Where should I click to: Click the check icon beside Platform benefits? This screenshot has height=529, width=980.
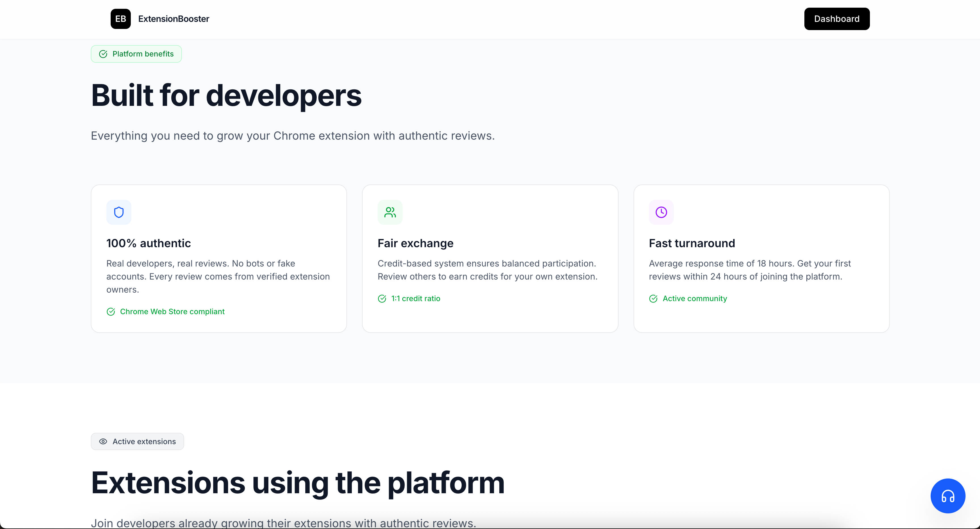pyautogui.click(x=103, y=54)
